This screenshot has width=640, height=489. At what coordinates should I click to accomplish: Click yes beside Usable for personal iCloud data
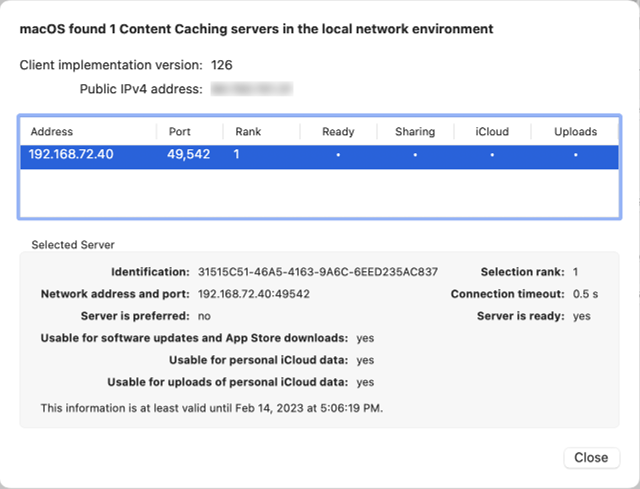(365, 360)
